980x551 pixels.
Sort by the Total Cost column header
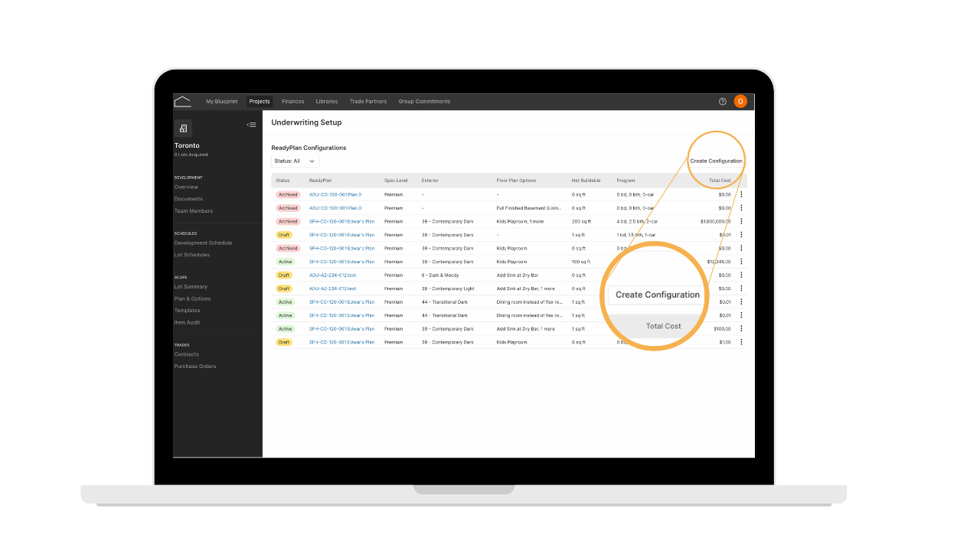tap(720, 181)
